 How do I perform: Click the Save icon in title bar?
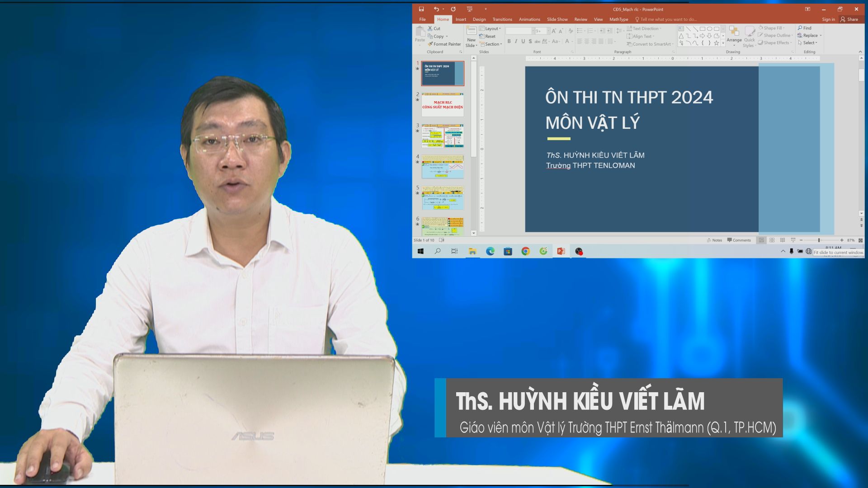[x=421, y=9]
